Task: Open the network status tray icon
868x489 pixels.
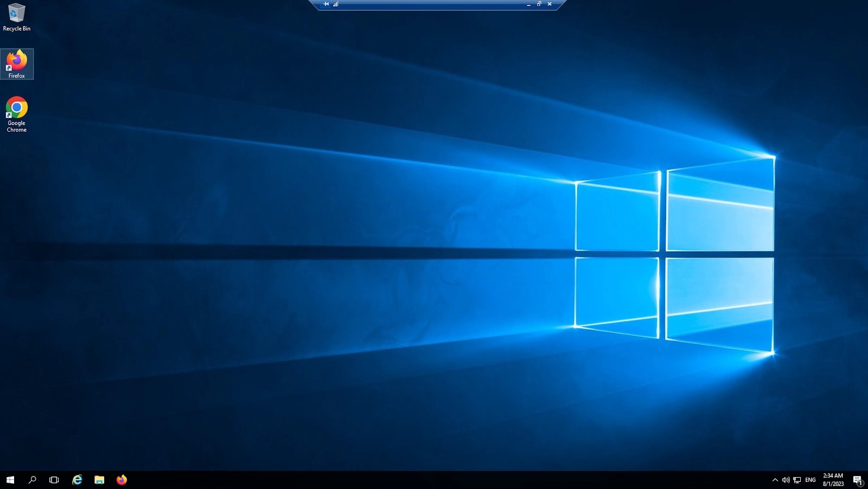Action: (797, 480)
